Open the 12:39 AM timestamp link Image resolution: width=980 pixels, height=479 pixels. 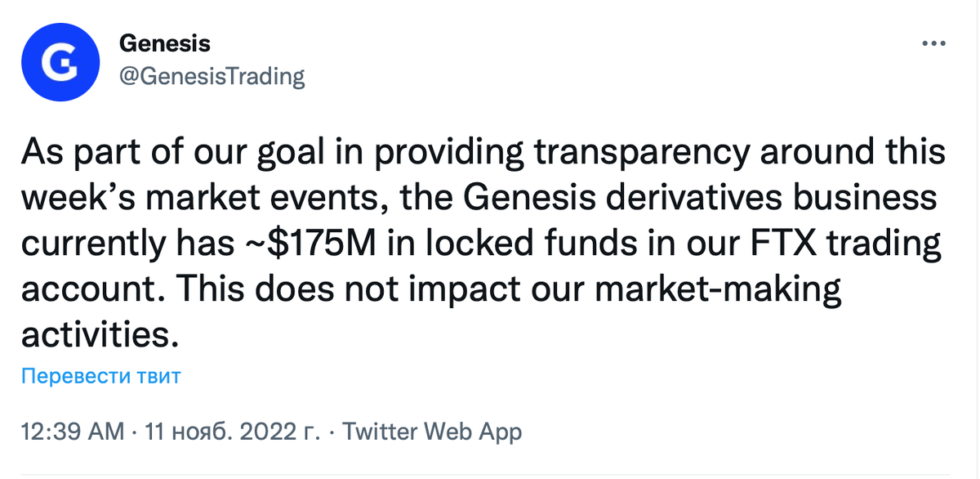(x=72, y=431)
